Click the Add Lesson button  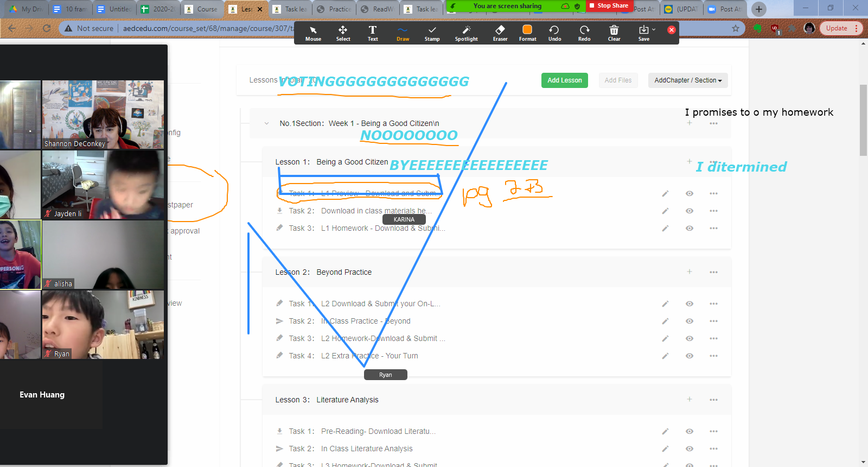564,80
